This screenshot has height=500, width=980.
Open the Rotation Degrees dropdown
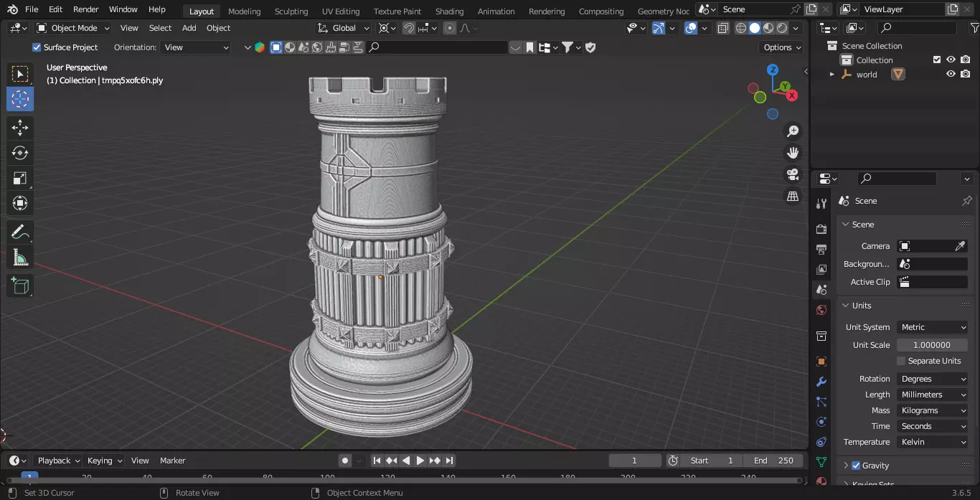[932, 379]
